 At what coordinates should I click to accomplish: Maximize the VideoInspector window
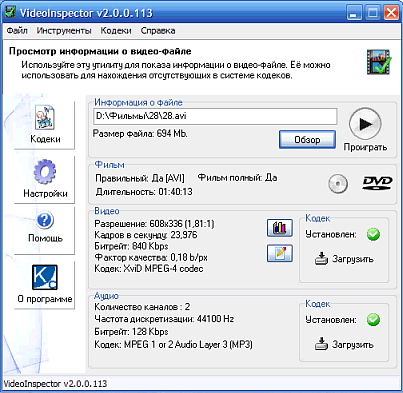[x=373, y=13]
